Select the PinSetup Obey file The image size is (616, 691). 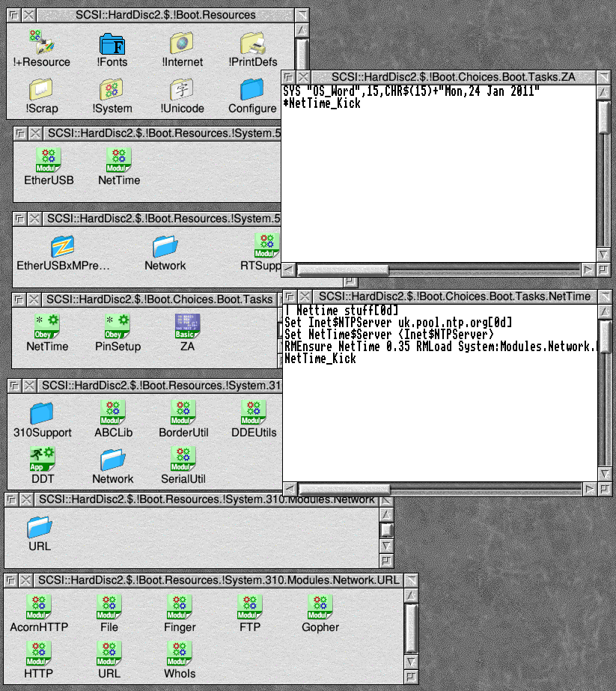118,326
